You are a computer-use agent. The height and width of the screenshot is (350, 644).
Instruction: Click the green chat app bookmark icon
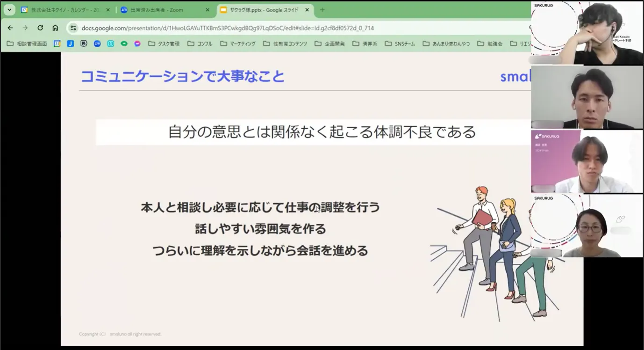[x=123, y=43]
